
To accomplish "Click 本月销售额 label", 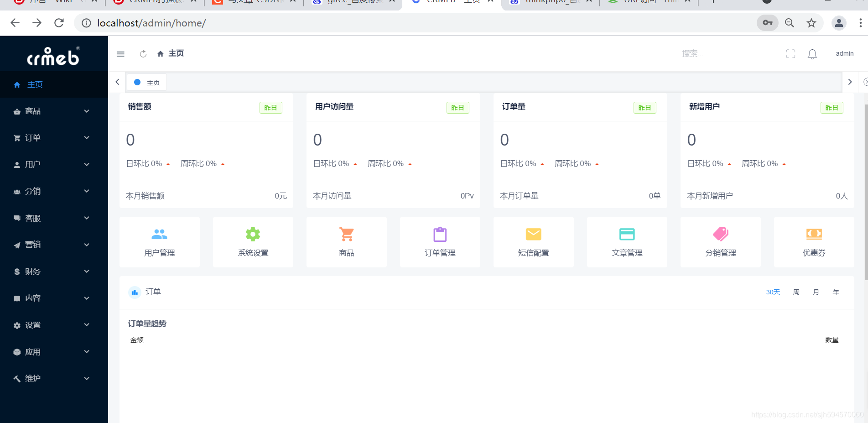I will (145, 196).
